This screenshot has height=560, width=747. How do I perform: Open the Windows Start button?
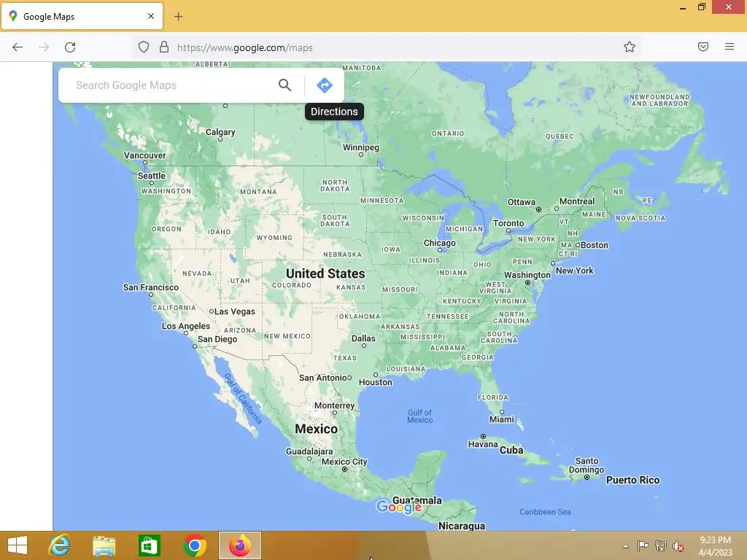[18, 545]
